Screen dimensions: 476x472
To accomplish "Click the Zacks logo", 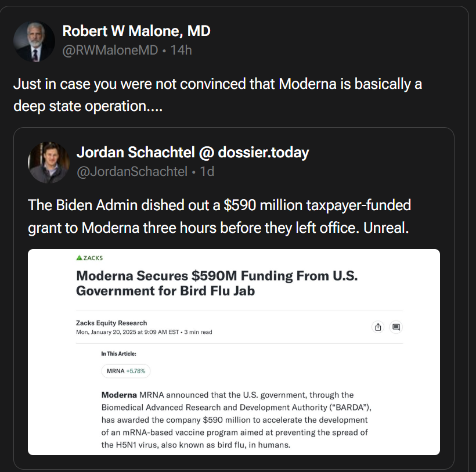I will click(89, 257).
